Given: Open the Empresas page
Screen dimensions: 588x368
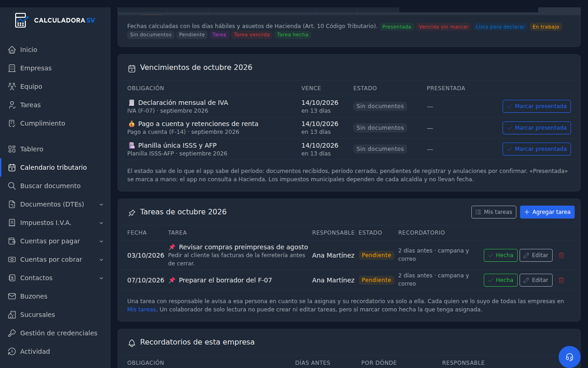Looking at the screenshot, I should pyautogui.click(x=55, y=68).
